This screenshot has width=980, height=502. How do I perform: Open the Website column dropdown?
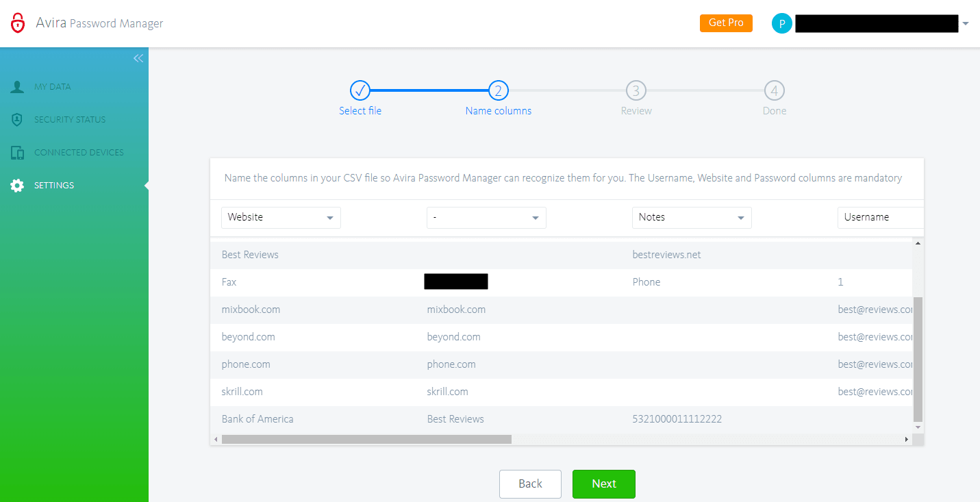pyautogui.click(x=281, y=217)
